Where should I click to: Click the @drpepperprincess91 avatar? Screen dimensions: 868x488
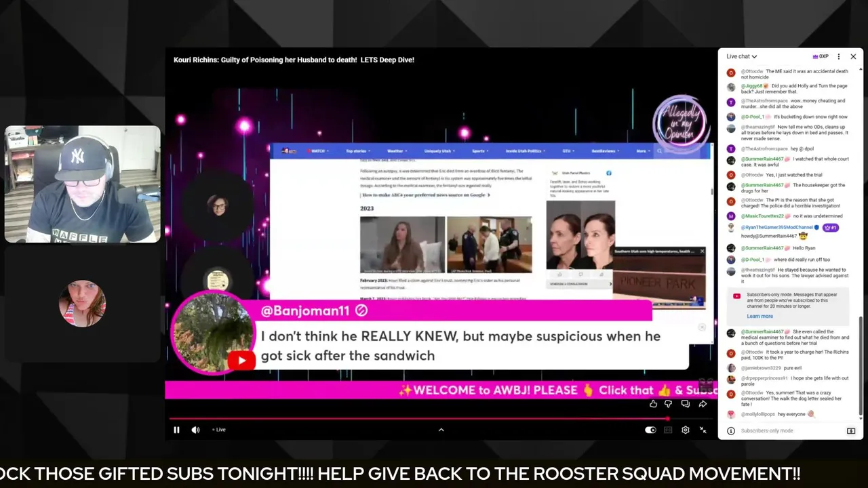click(x=731, y=380)
